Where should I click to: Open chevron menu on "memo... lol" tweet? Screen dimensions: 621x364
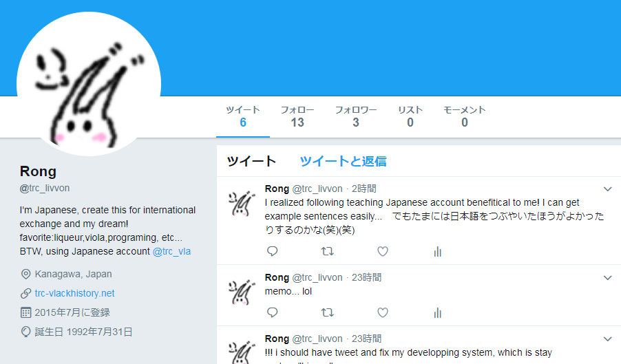[x=607, y=278]
